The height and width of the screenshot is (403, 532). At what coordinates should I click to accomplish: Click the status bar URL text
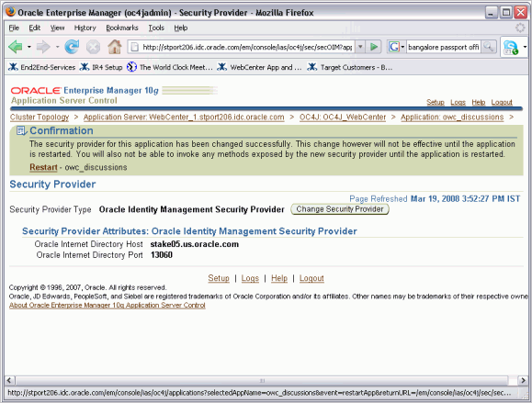(259, 393)
